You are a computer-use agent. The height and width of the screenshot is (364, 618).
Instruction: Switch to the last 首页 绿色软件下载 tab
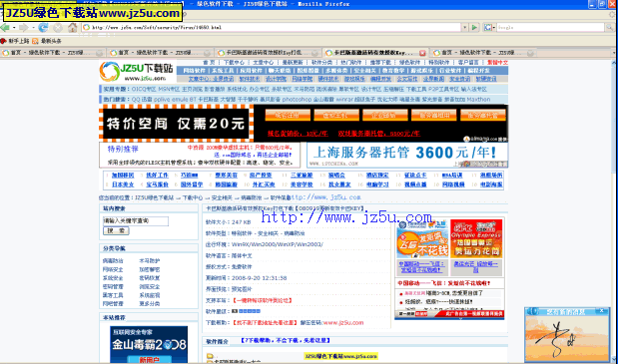tap(483, 53)
